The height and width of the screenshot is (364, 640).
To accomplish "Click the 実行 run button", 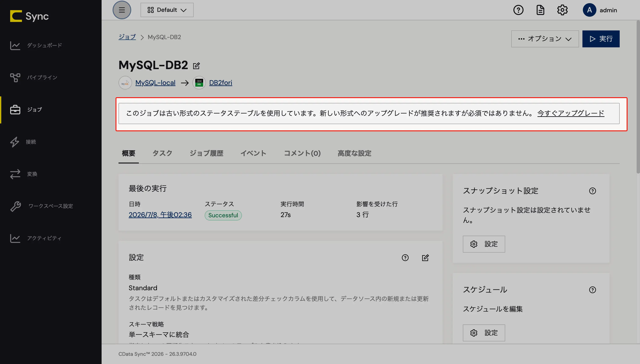I will (x=601, y=39).
